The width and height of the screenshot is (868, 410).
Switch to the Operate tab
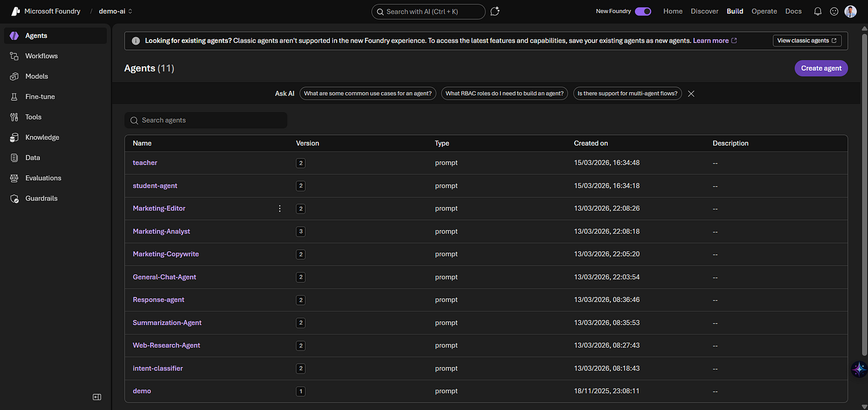click(764, 11)
